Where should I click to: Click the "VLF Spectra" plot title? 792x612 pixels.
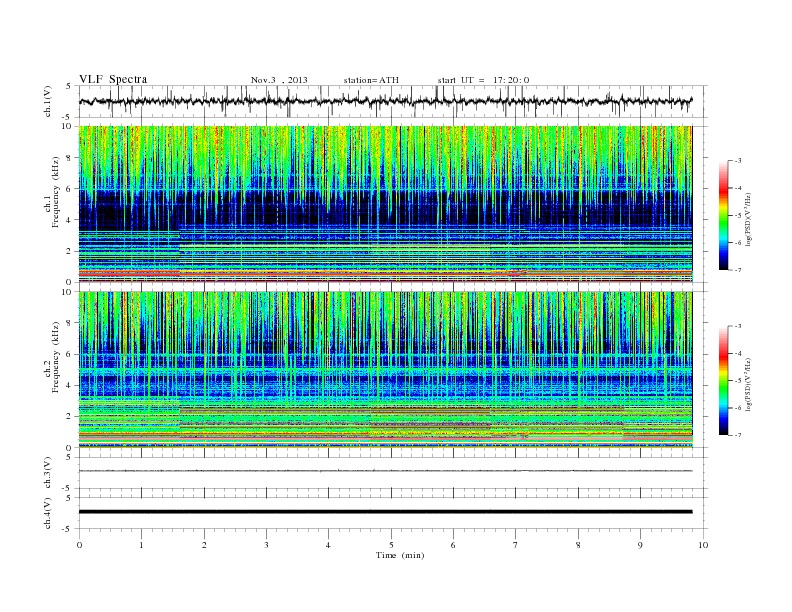pos(113,79)
